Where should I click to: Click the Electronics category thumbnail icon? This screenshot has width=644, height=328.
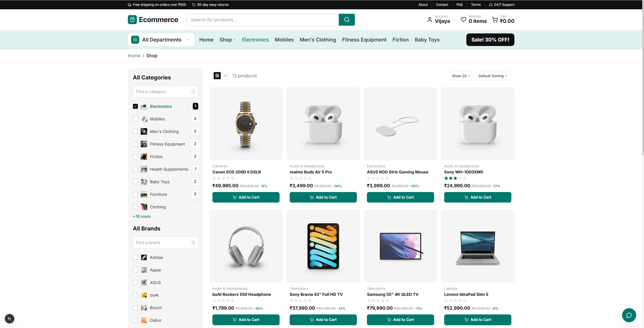click(x=144, y=106)
